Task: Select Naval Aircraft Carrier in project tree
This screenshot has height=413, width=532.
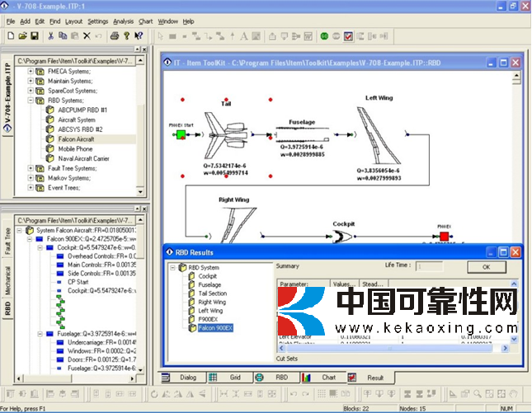Action: tap(82, 158)
